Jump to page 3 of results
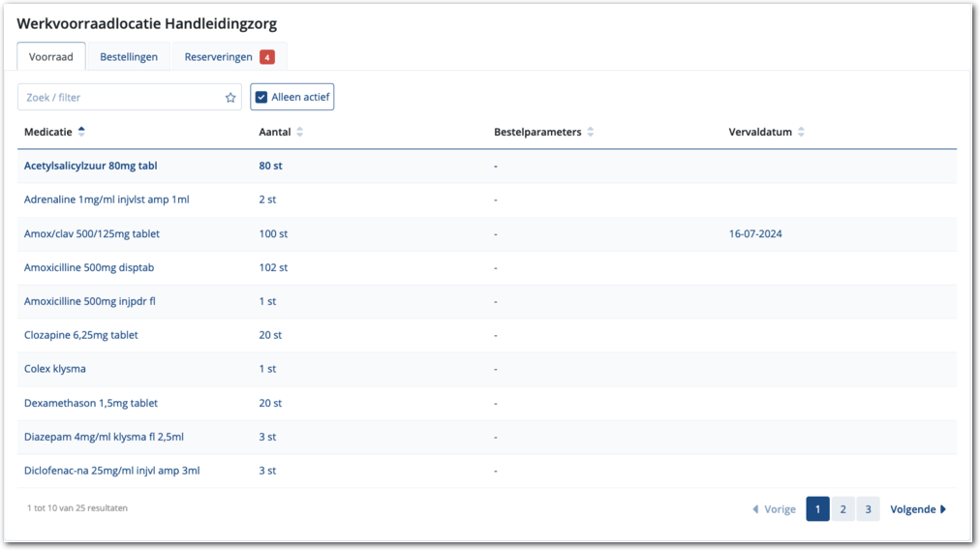 (868, 509)
